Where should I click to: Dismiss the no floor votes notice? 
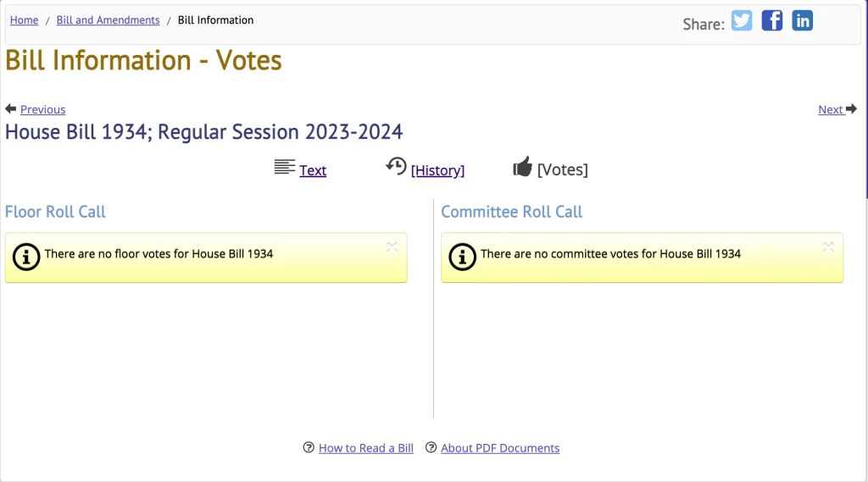pos(392,247)
